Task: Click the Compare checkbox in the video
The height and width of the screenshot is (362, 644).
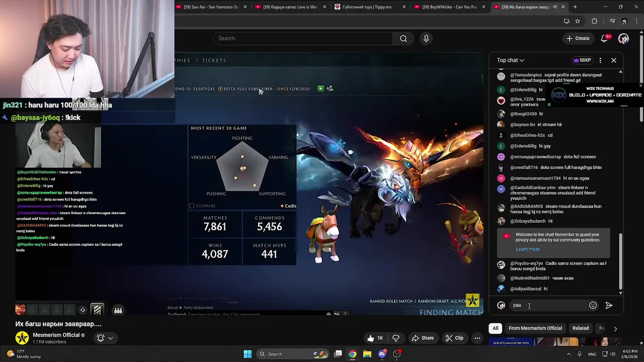Action: pyautogui.click(x=192, y=206)
